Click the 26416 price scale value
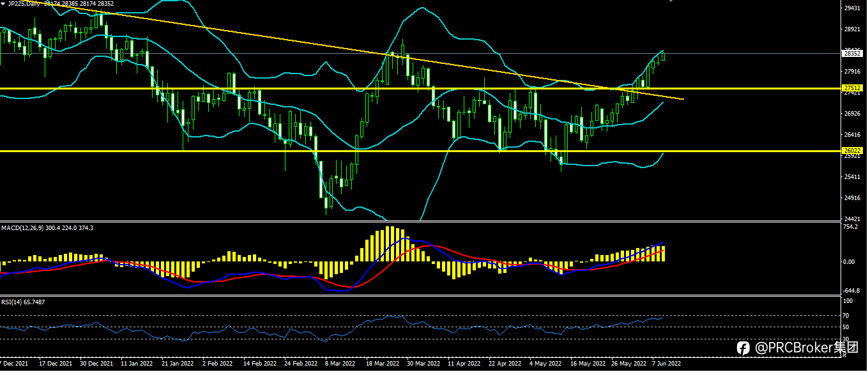 tap(851, 135)
